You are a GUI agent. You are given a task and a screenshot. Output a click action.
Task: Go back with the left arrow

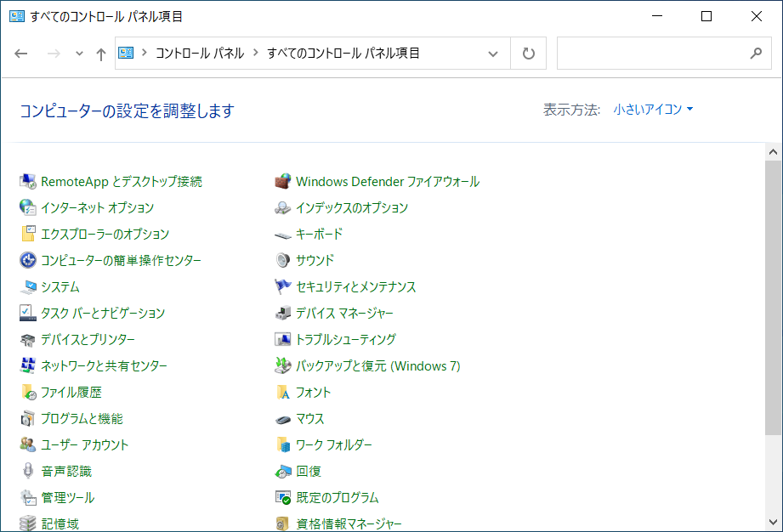tap(21, 54)
